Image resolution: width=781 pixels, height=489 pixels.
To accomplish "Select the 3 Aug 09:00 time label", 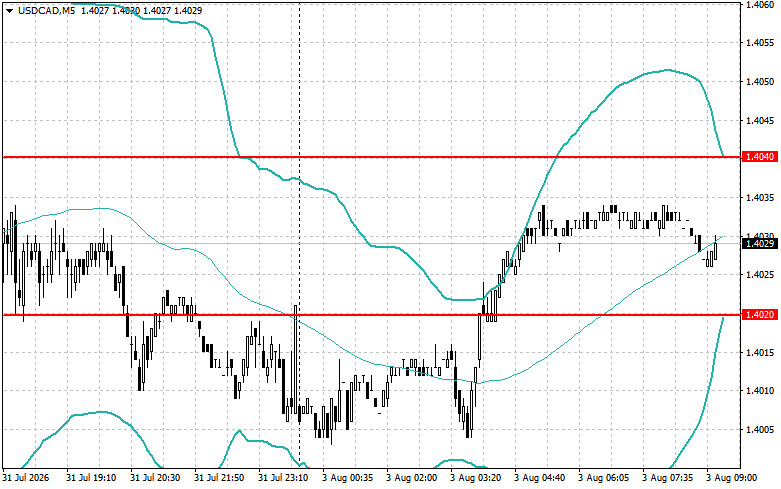I will coord(732,478).
